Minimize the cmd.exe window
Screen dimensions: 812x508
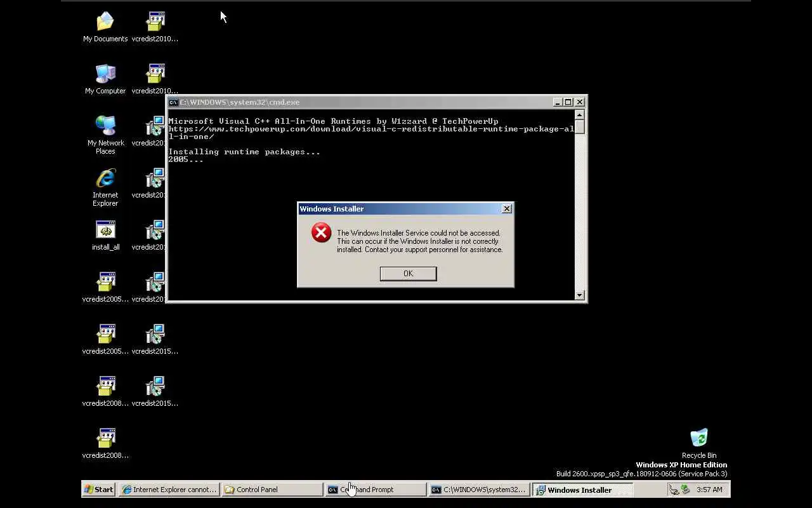[558, 102]
